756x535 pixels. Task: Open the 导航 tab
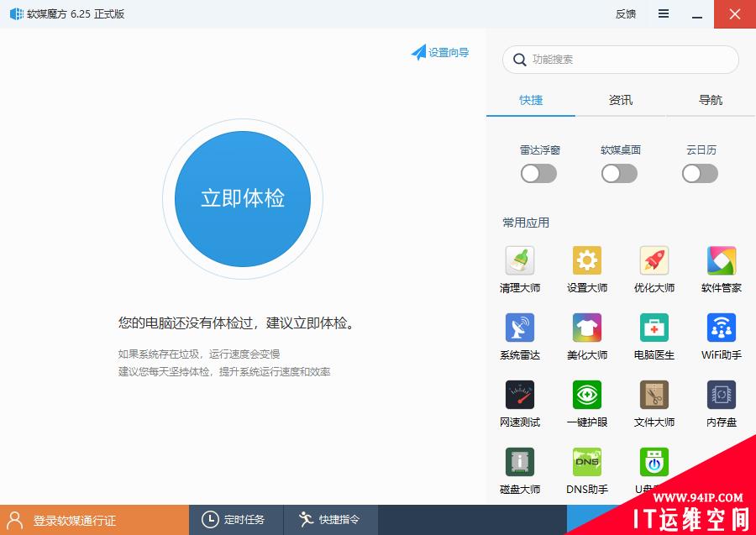710,100
